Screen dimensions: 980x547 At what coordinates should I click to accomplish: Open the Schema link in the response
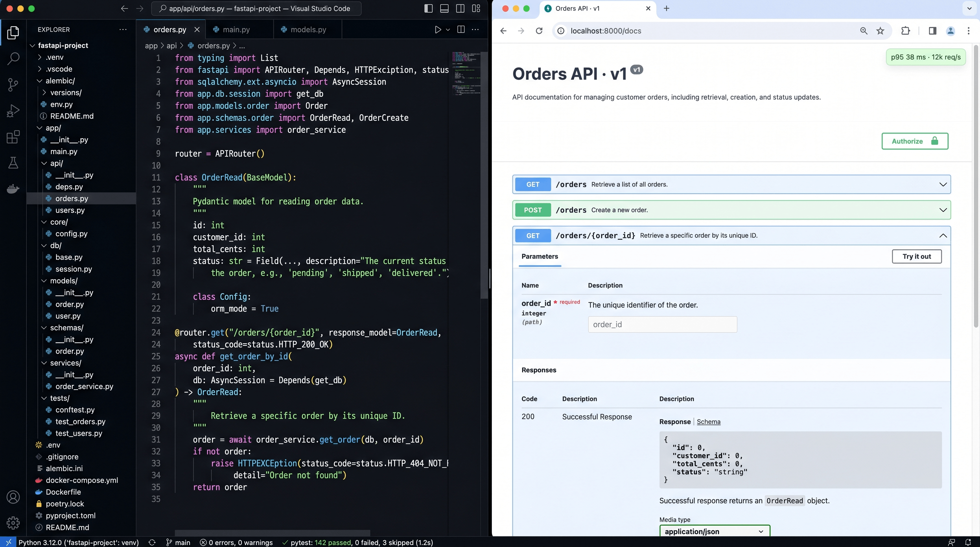pos(708,422)
